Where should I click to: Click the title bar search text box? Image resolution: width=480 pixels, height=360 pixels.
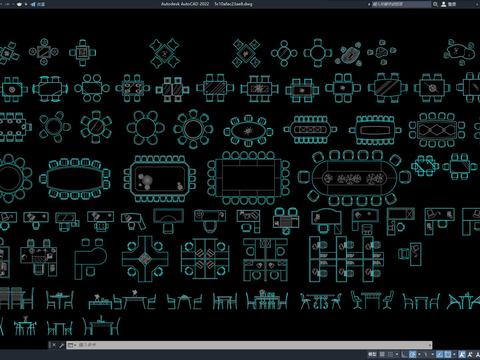pos(401,4)
